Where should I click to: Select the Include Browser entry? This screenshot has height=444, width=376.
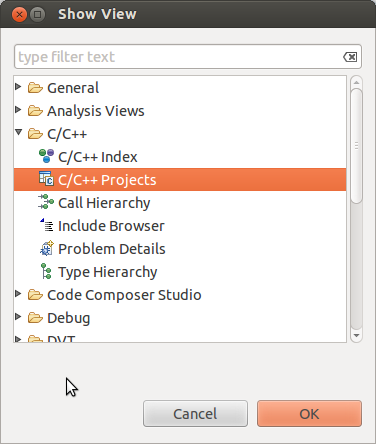pos(111,226)
